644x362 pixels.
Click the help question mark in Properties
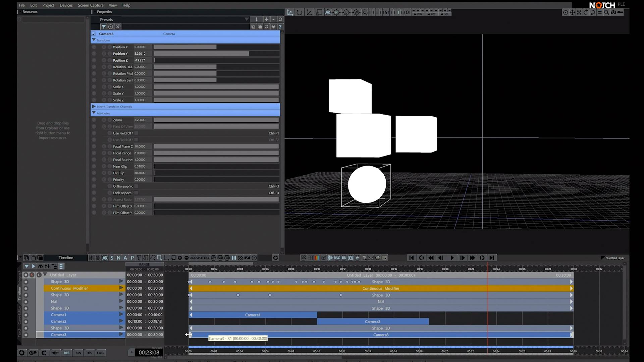280,27
